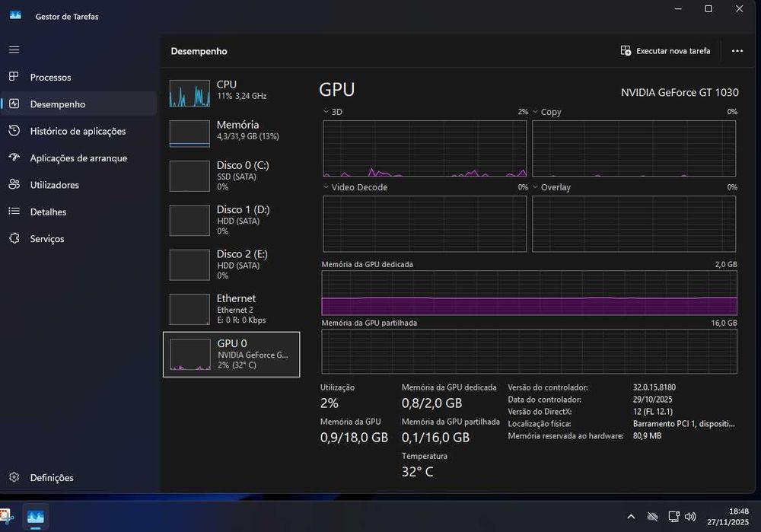Select the Desempenho page
Image resolution: width=761 pixels, height=532 pixels.
(78, 104)
